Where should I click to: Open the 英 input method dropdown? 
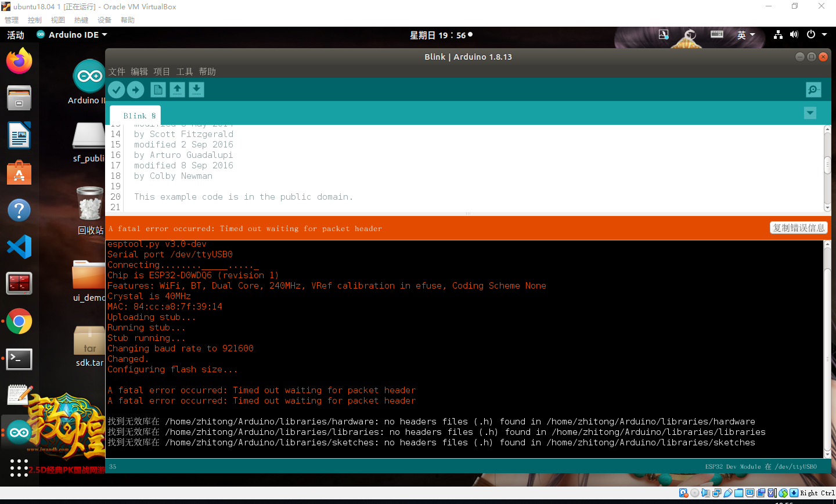[x=746, y=35]
